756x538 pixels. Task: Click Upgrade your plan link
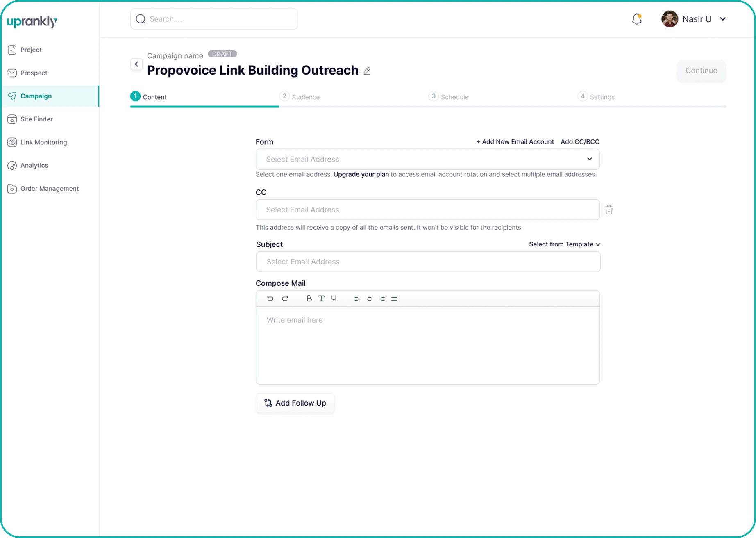361,174
